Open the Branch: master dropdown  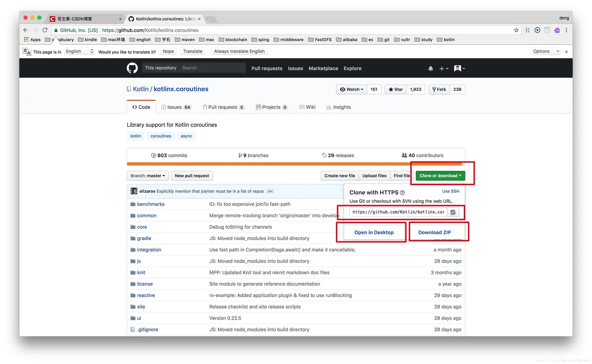click(x=148, y=176)
